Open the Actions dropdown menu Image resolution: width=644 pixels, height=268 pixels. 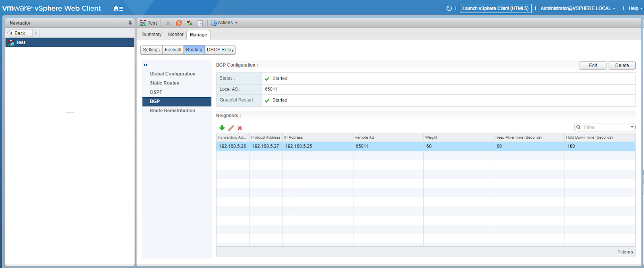click(x=225, y=23)
